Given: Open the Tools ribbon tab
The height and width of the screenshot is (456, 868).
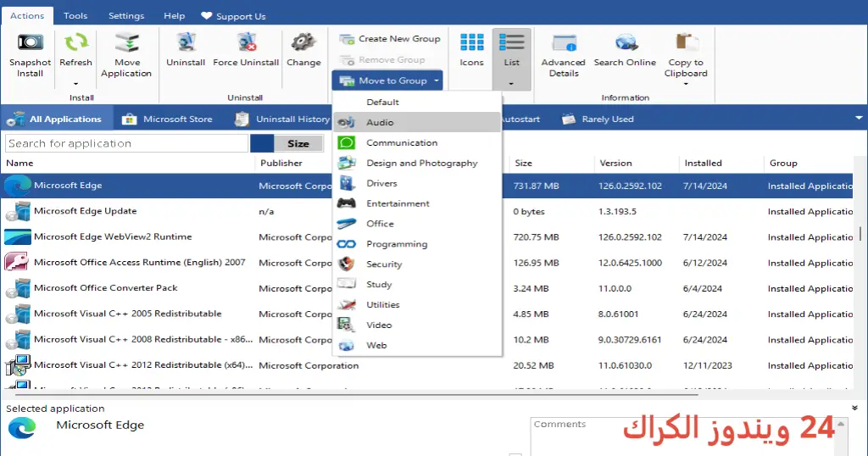Looking at the screenshot, I should (75, 15).
